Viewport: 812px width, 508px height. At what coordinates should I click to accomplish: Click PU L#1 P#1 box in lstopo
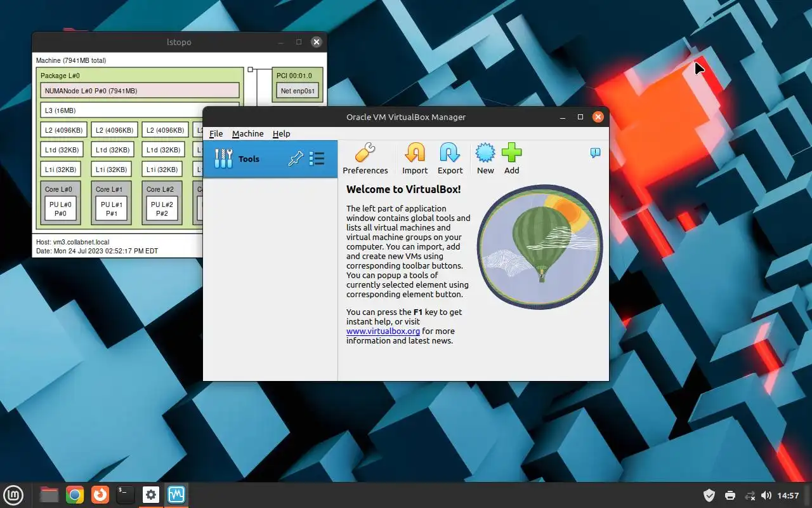pyautogui.click(x=112, y=209)
